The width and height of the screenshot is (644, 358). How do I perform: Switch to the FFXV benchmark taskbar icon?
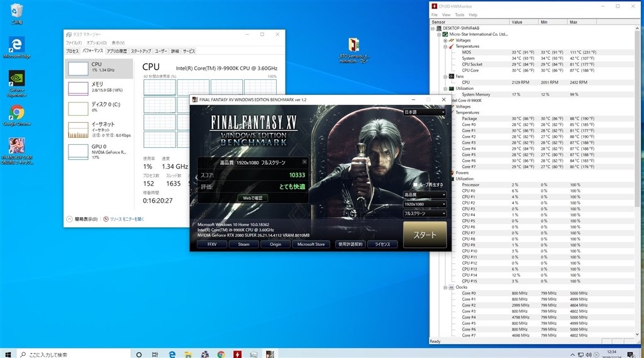tap(270, 354)
